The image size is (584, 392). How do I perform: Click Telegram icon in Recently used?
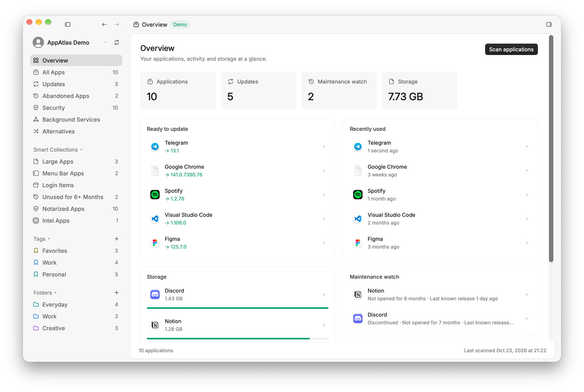[358, 146]
